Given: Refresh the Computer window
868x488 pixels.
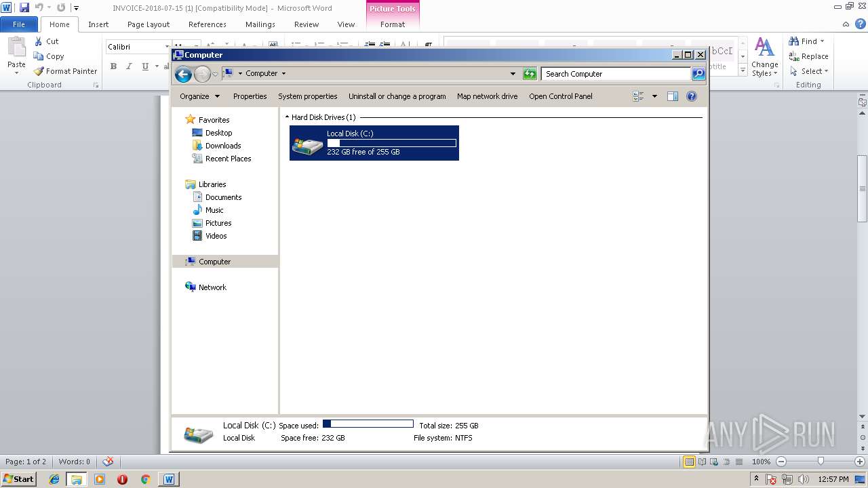Looking at the screenshot, I should tap(530, 74).
